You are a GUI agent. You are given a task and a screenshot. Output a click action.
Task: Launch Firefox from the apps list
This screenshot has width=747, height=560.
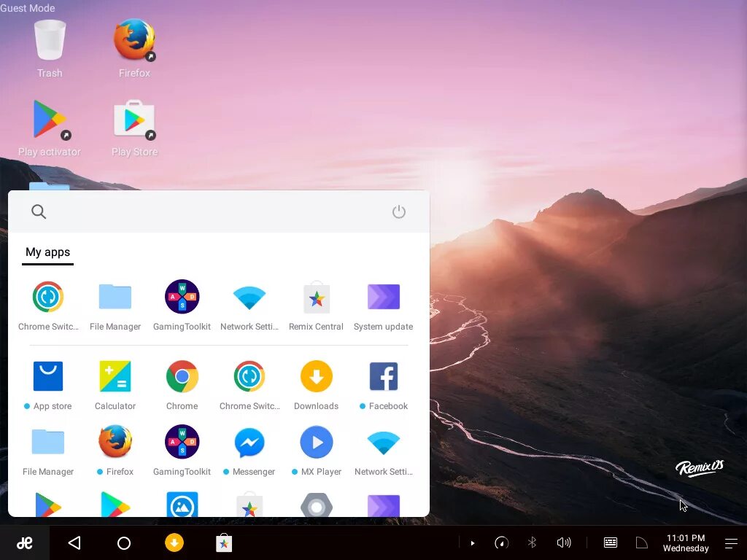pyautogui.click(x=115, y=451)
